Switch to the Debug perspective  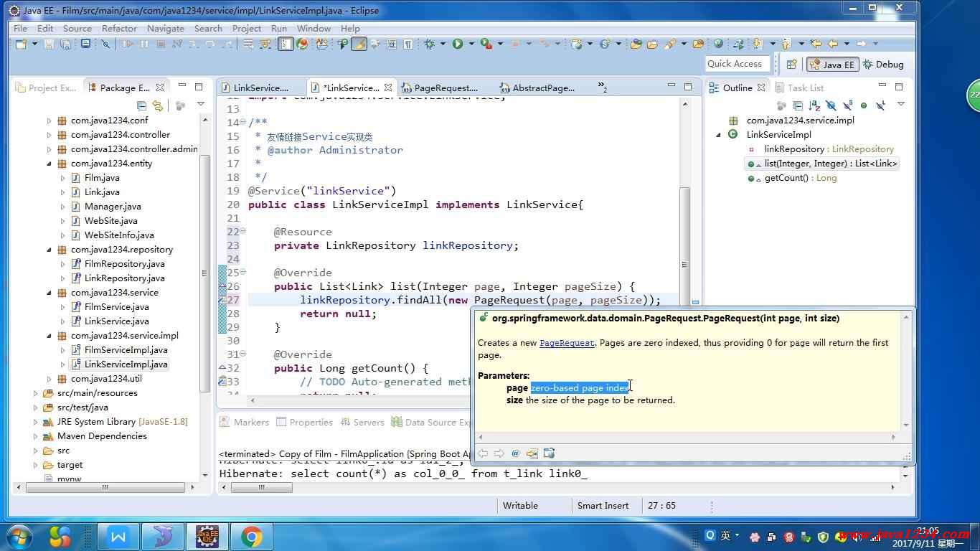883,65
